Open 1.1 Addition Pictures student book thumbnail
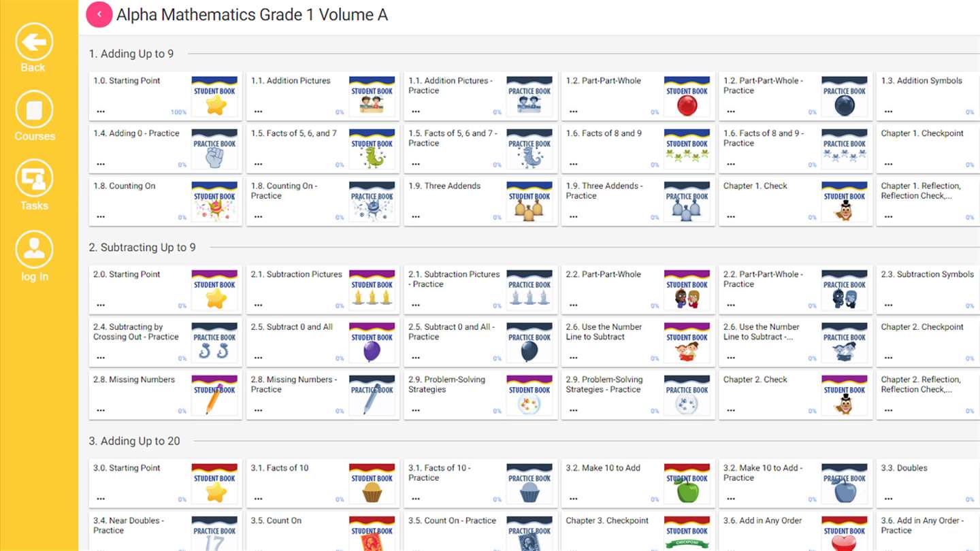The image size is (980, 551). (x=372, y=96)
